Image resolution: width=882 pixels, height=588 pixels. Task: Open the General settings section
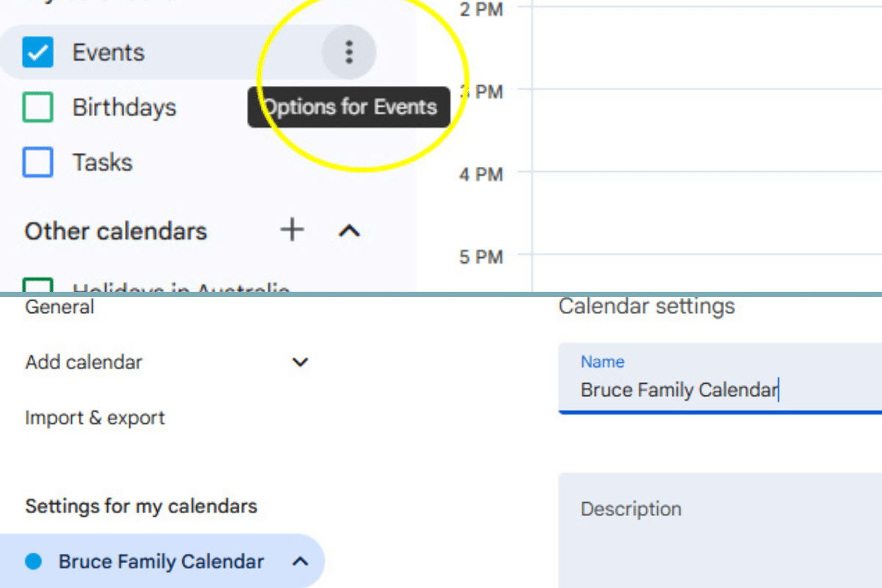[x=59, y=306]
